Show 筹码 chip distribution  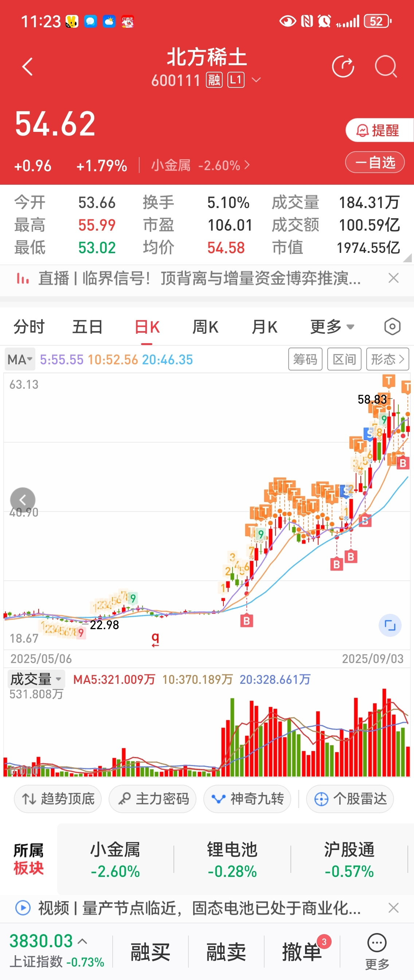pos(305,359)
